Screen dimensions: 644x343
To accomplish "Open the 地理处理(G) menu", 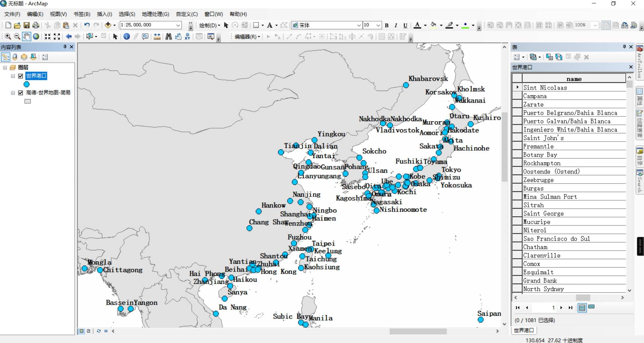I will [x=155, y=14].
